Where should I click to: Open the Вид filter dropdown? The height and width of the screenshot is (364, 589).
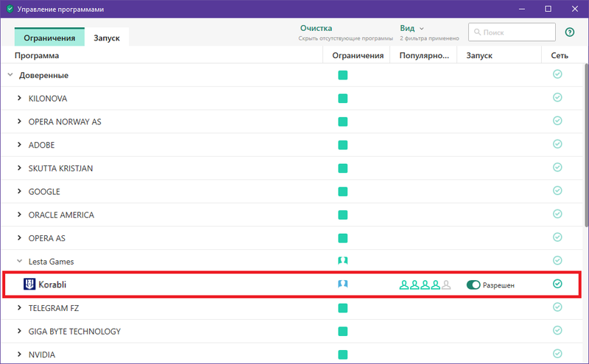tap(412, 28)
